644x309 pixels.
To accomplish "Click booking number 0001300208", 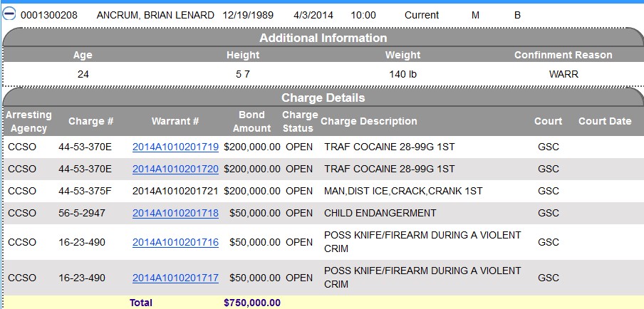I will (49, 15).
